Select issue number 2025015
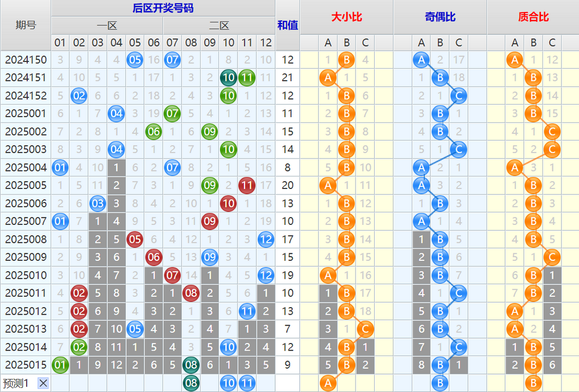This screenshot has width=579, height=392. (x=26, y=365)
